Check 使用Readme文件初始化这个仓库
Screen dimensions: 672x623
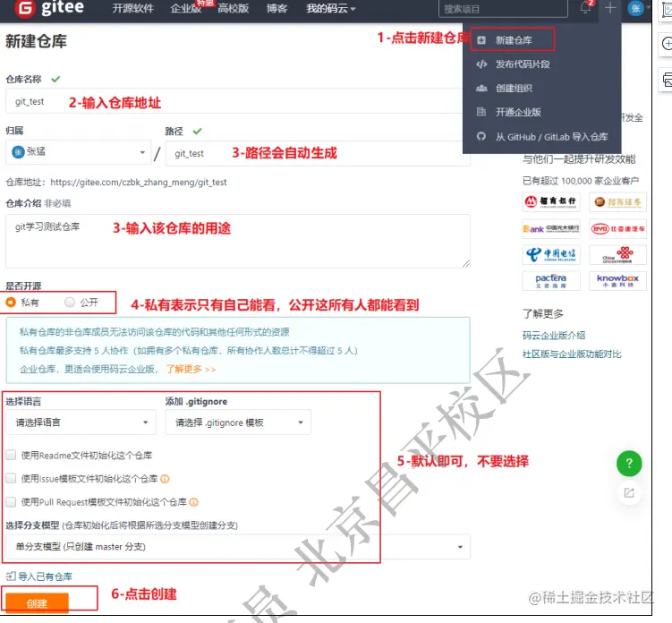click(x=11, y=456)
